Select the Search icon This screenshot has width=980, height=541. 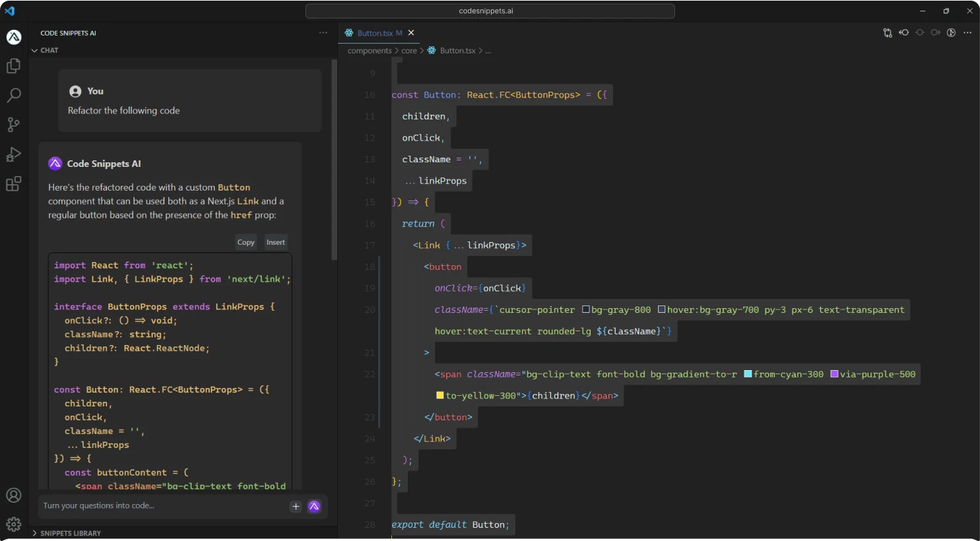[14, 95]
